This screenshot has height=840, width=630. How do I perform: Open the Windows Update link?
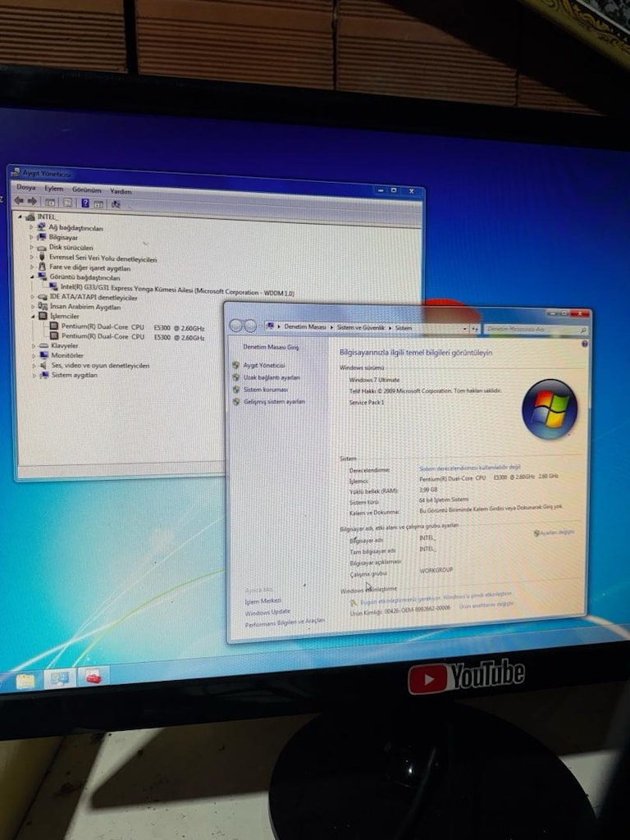[267, 612]
